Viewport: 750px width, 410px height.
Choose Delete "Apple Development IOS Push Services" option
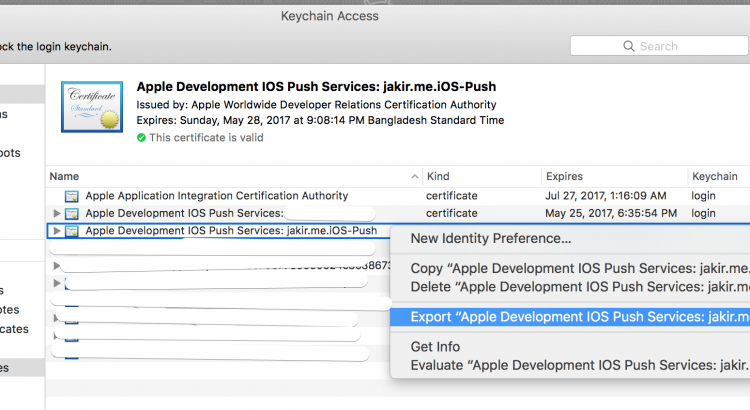pyautogui.click(x=578, y=287)
